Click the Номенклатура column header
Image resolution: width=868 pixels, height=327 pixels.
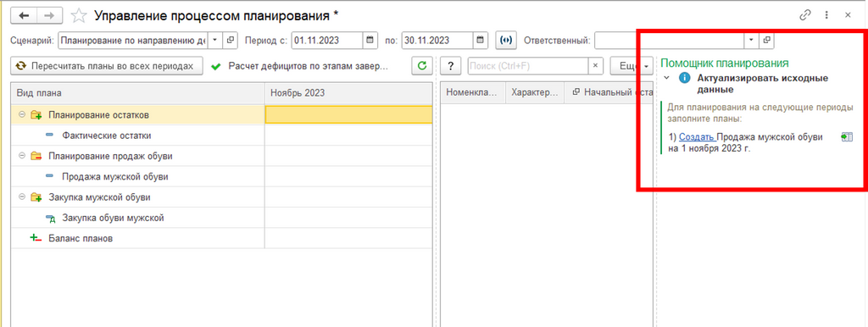tap(473, 93)
